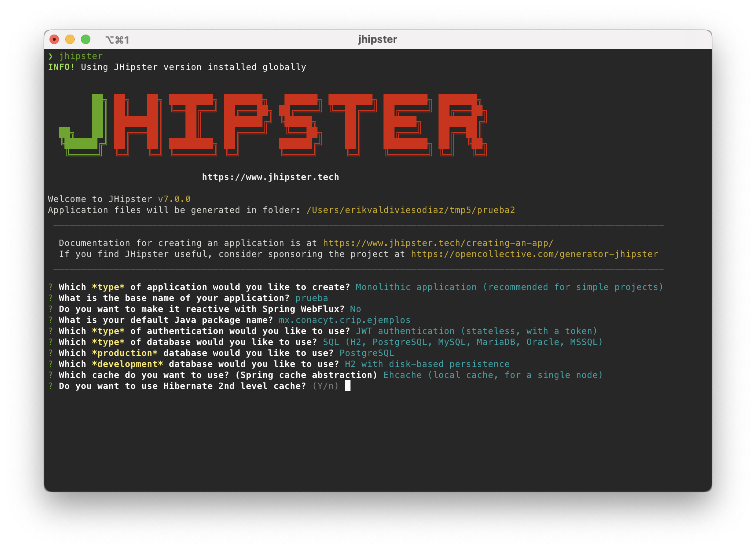
Task: Click the '*production*' highlighted word
Action: pyautogui.click(x=125, y=353)
